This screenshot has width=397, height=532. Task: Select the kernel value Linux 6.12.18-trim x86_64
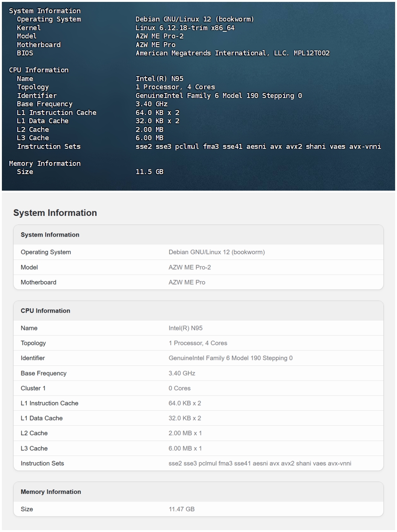coord(185,28)
